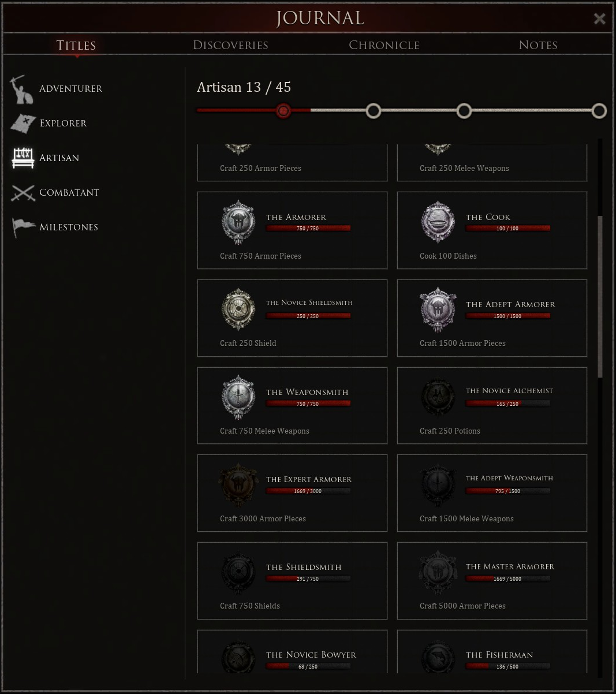Image resolution: width=616 pixels, height=694 pixels.
Task: Select the Titles tab
Action: click(76, 45)
